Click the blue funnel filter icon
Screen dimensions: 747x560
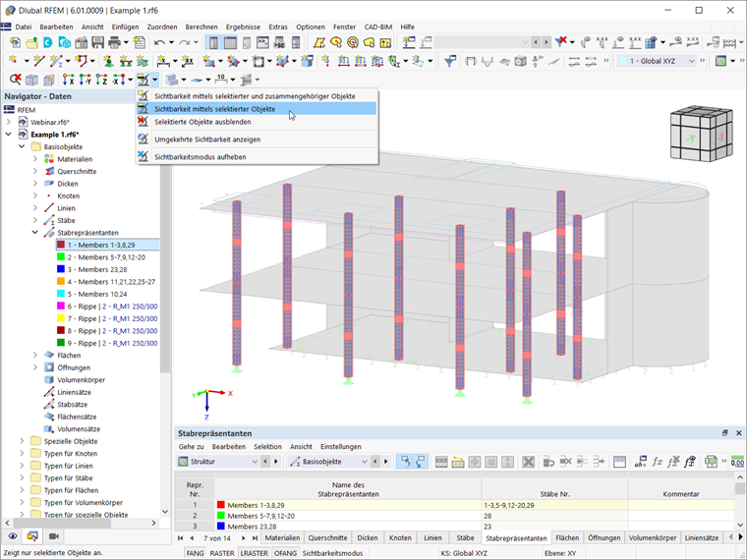click(x=450, y=61)
